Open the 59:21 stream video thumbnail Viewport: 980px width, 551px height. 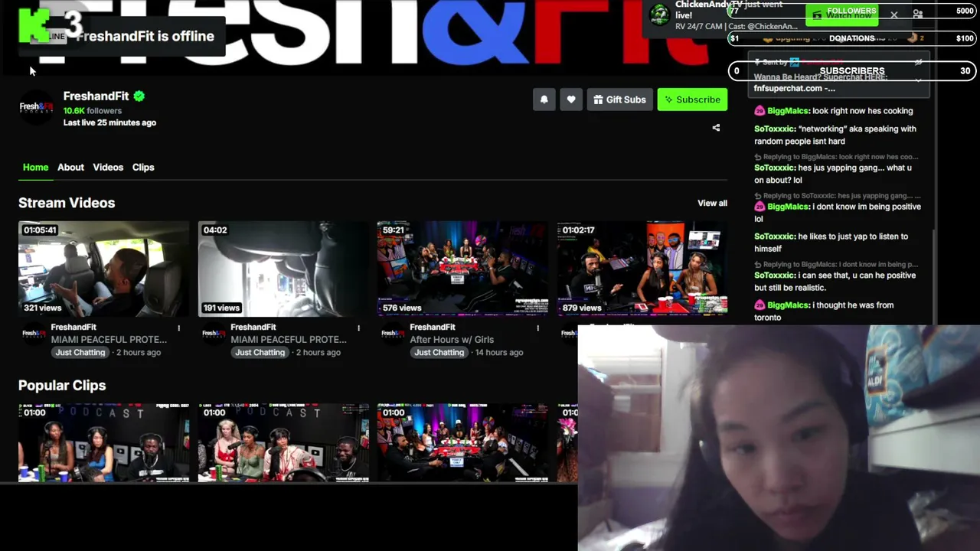[x=462, y=269]
